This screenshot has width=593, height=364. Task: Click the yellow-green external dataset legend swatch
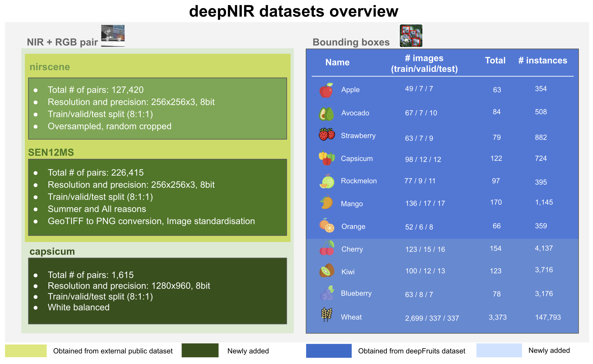26,351
